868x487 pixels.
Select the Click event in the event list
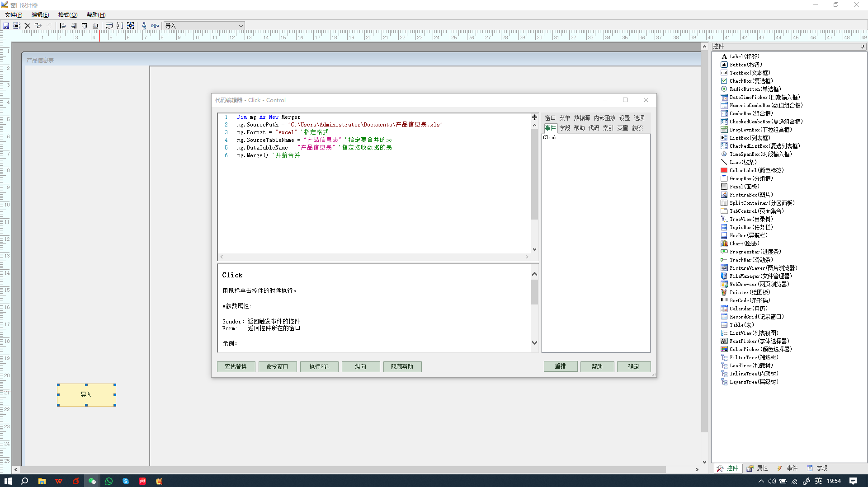click(550, 137)
